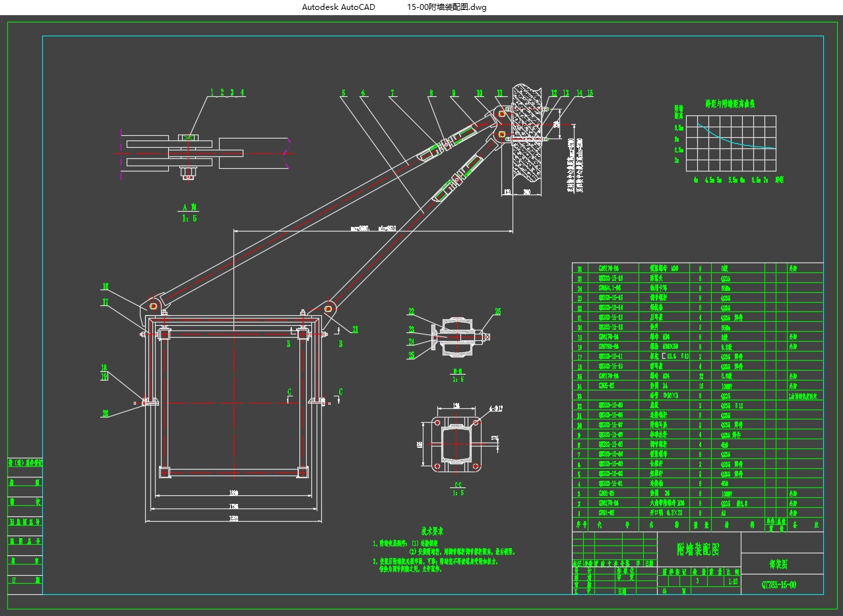The height and width of the screenshot is (616, 843).
Task: Select the 1:5 scale label under view A
Action: [190, 218]
